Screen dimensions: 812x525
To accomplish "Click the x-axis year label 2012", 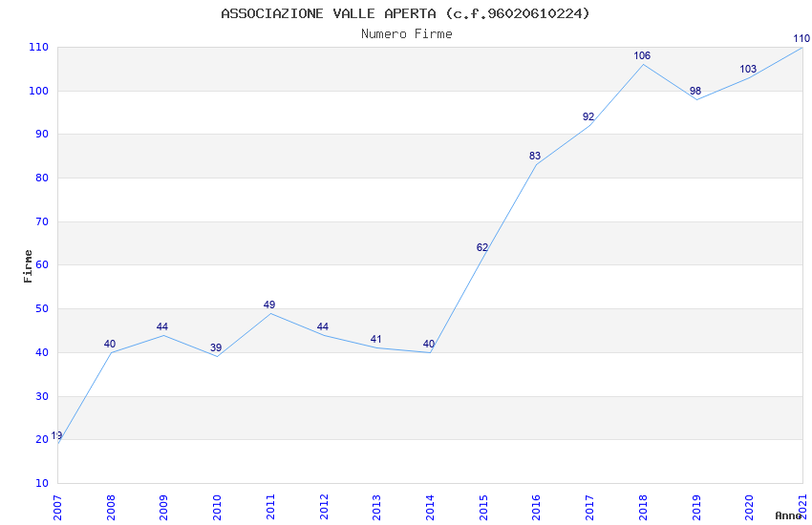I will 324,507.
